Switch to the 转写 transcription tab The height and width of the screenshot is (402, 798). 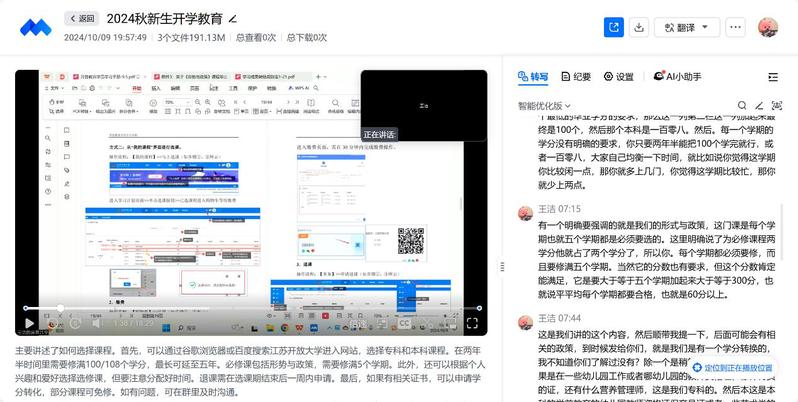[533, 77]
